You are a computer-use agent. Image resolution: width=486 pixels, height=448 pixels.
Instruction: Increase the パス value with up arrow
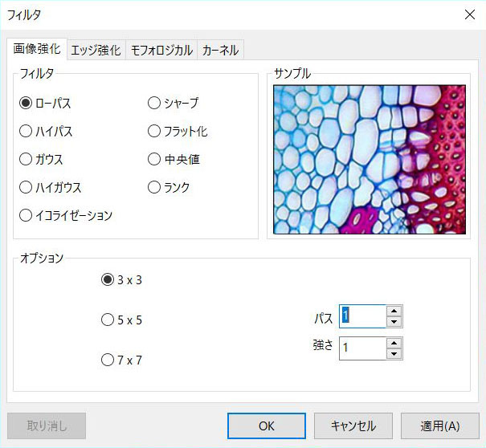click(x=394, y=311)
